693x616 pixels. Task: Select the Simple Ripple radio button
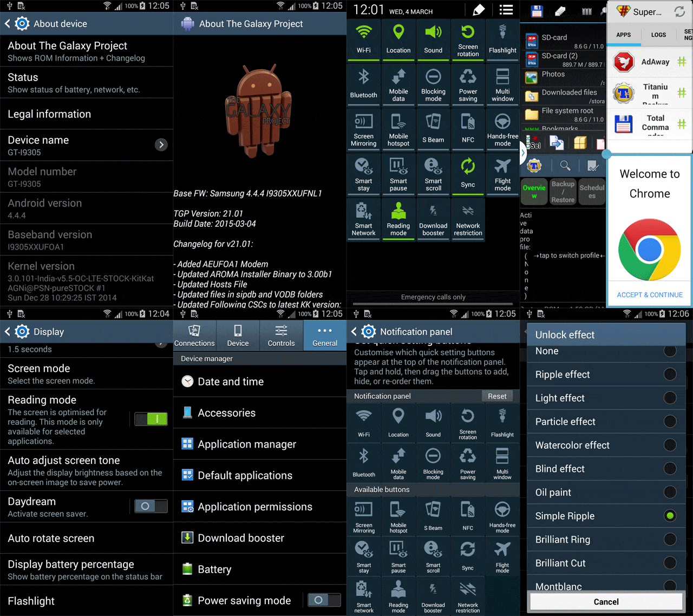670,516
